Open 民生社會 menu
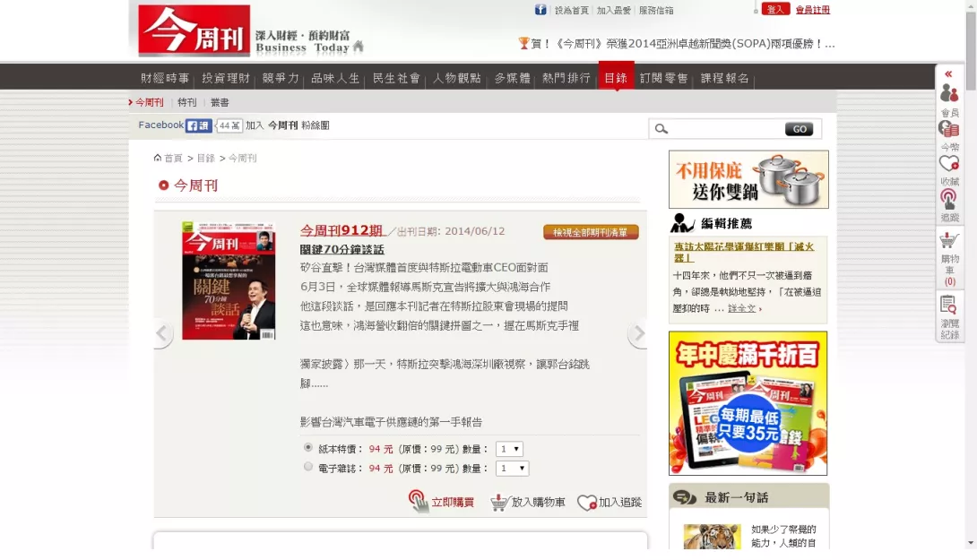The width and height of the screenshot is (977, 560). pos(396,78)
